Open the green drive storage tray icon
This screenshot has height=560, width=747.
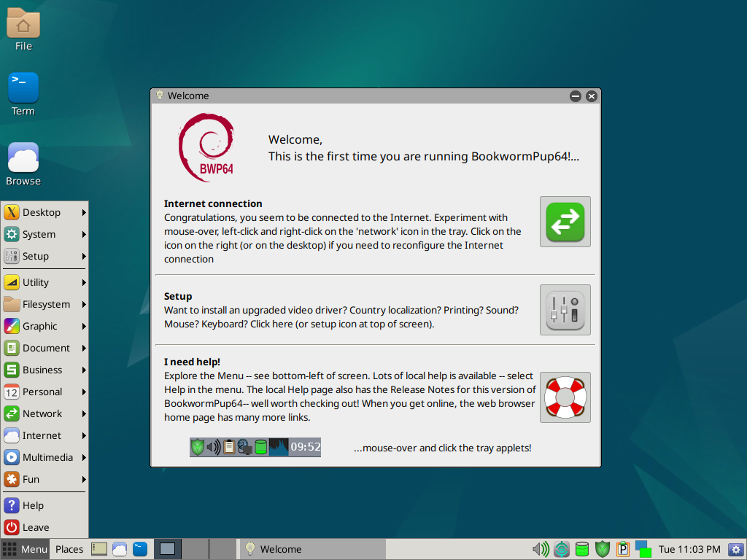[x=581, y=549]
